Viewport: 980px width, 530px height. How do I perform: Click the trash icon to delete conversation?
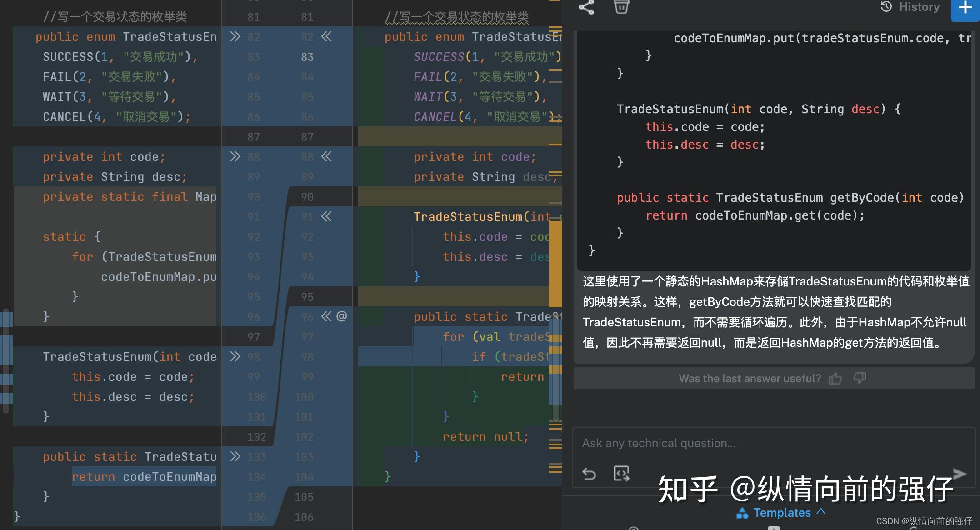point(621,7)
